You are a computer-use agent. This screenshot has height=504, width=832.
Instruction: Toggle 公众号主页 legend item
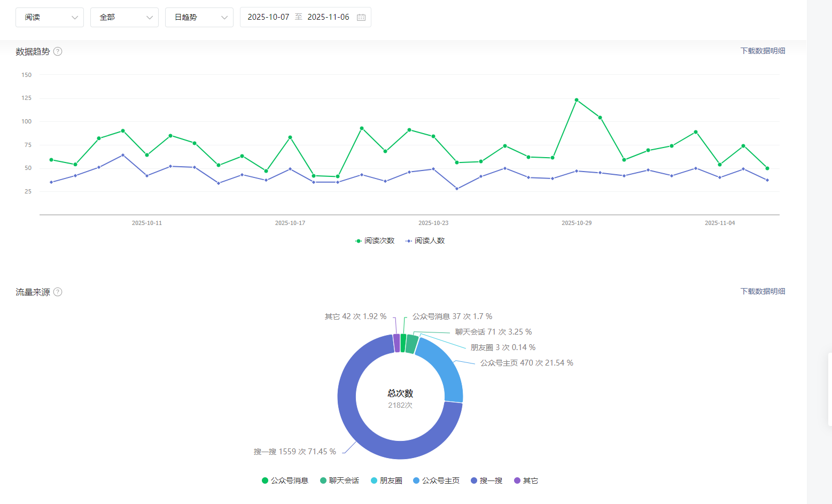(x=437, y=480)
